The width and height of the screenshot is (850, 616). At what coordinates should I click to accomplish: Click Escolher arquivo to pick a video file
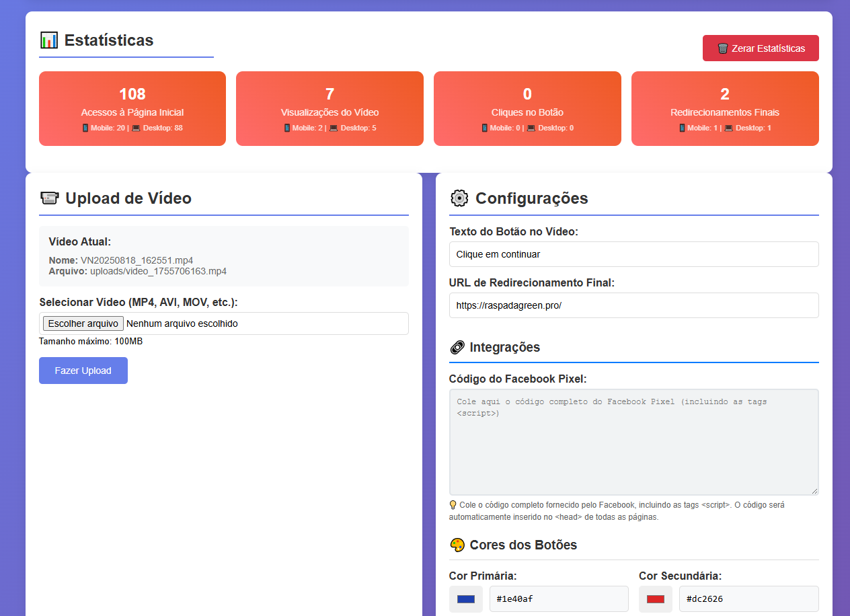tap(82, 323)
